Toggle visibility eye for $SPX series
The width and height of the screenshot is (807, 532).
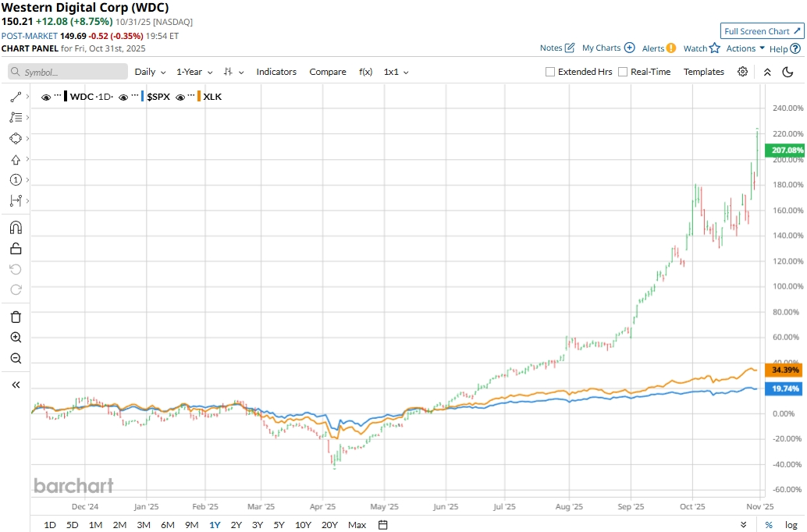pyautogui.click(x=123, y=97)
